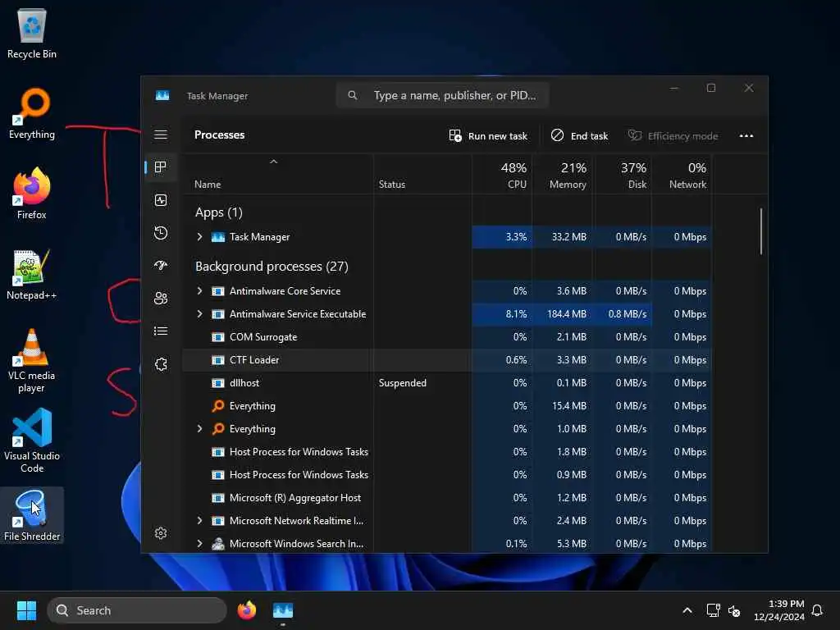Expand the Task Manager app row
The height and width of the screenshot is (630, 840).
point(200,237)
